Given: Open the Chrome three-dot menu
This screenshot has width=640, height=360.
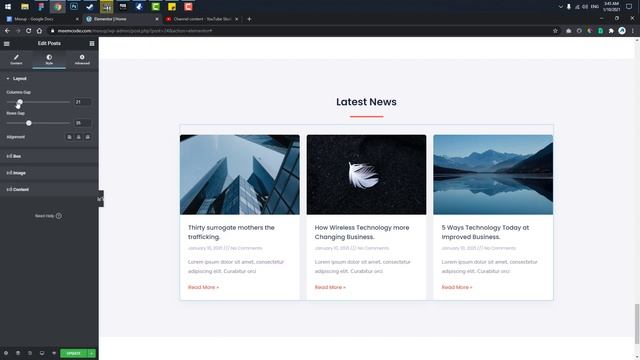Looking at the screenshot, I should pos(633,31).
